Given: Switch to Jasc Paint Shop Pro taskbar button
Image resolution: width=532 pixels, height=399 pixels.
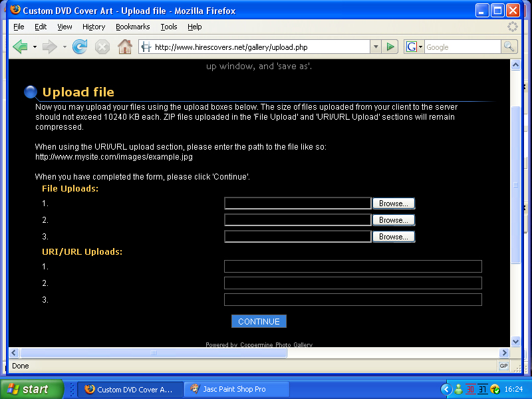Looking at the screenshot, I should tap(235, 390).
